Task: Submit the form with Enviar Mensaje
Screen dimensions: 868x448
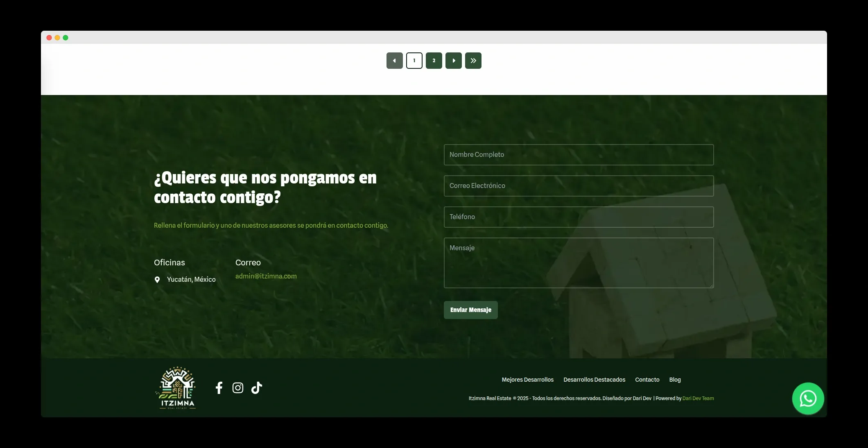Action: [470, 310]
